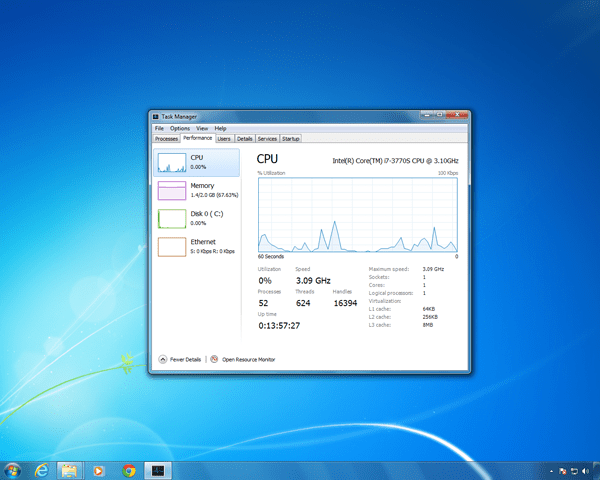Image resolution: width=600 pixels, height=480 pixels.
Task: Close the Task Manager window
Action: click(x=457, y=114)
